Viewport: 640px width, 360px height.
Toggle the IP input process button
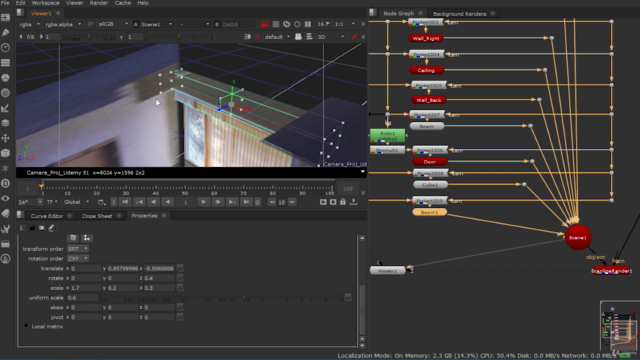point(90,24)
